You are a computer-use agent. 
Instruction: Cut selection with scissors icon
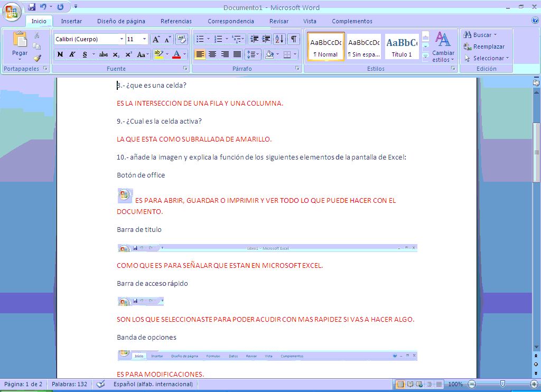[37, 35]
